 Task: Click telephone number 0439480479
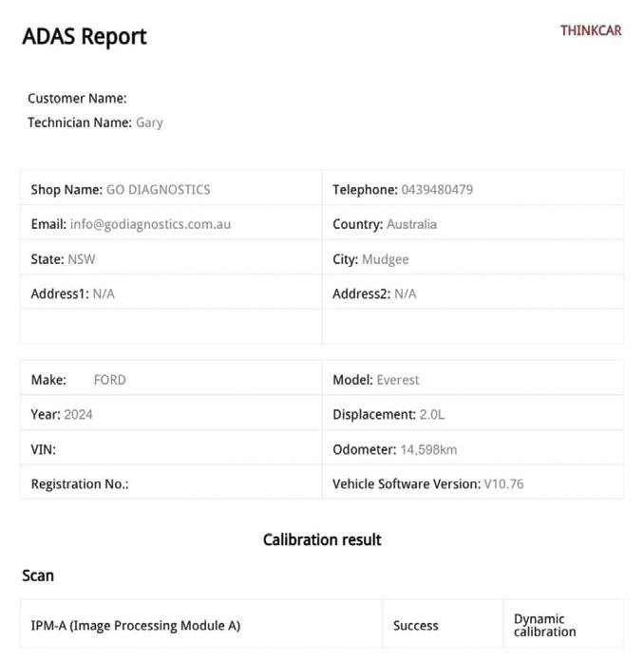[437, 189]
